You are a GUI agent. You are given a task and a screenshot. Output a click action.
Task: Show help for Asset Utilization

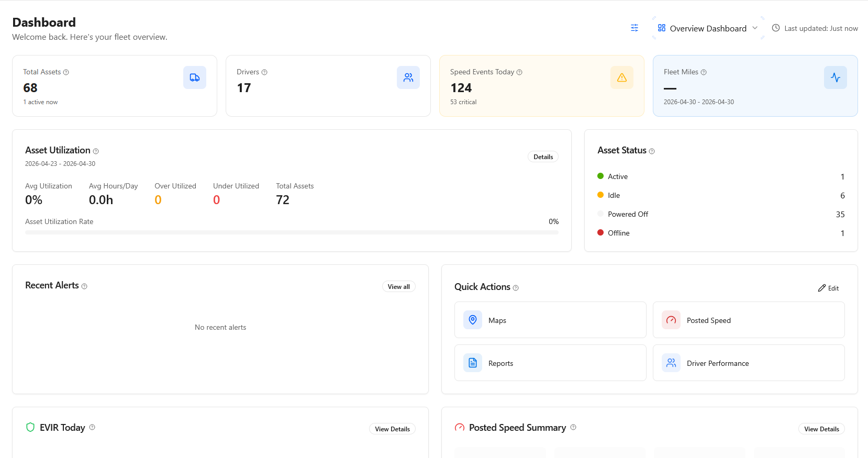coord(96,151)
